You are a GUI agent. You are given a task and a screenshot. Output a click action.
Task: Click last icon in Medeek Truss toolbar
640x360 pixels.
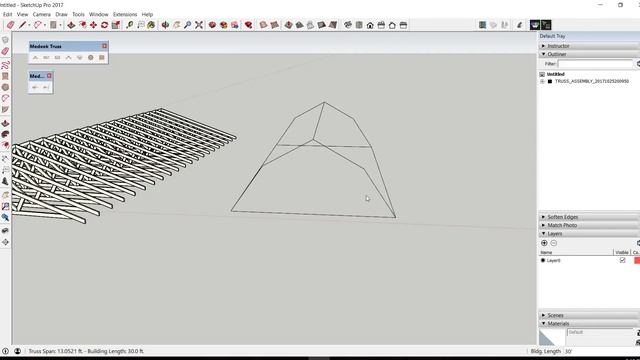102,58
